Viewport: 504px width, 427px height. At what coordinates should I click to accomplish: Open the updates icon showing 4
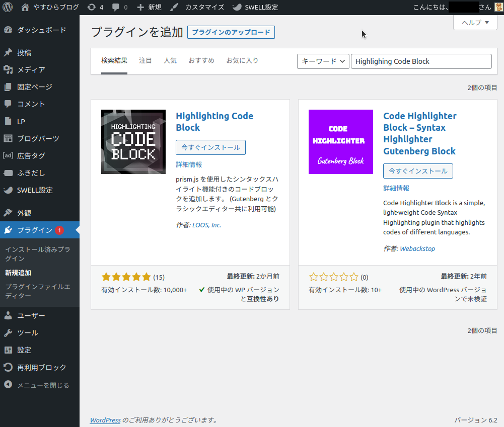click(x=95, y=7)
